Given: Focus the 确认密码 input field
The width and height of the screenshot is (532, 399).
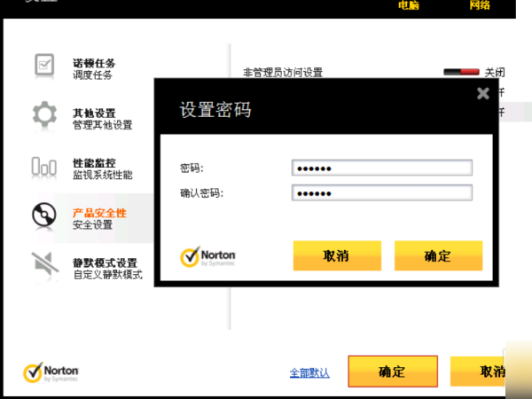Looking at the screenshot, I should pos(382,192).
